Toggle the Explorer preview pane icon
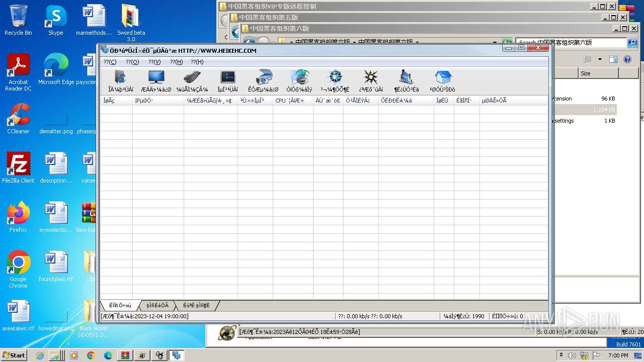Viewport: 644px width, 362px height. click(613, 59)
